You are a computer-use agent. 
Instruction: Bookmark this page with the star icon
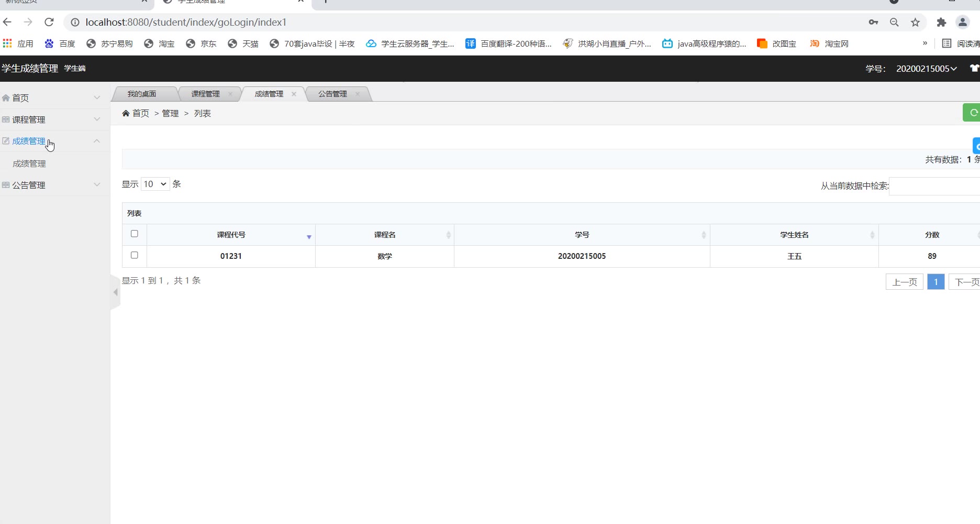pos(915,22)
